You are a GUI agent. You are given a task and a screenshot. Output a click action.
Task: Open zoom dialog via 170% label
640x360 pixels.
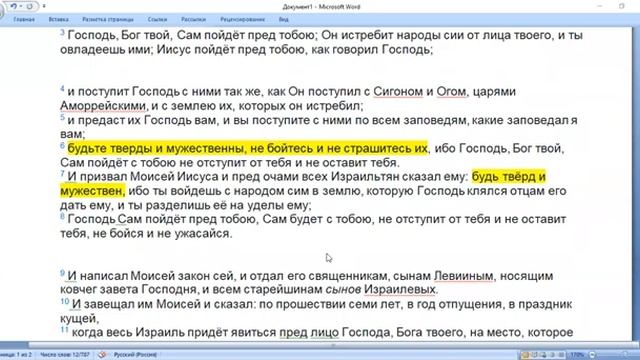(x=577, y=355)
